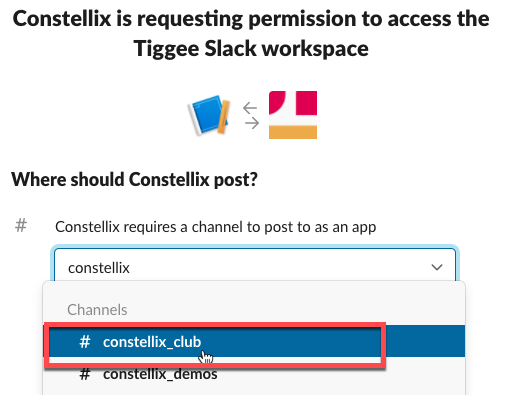Click the blue Constellix notebook app icon

pyautogui.click(x=209, y=115)
